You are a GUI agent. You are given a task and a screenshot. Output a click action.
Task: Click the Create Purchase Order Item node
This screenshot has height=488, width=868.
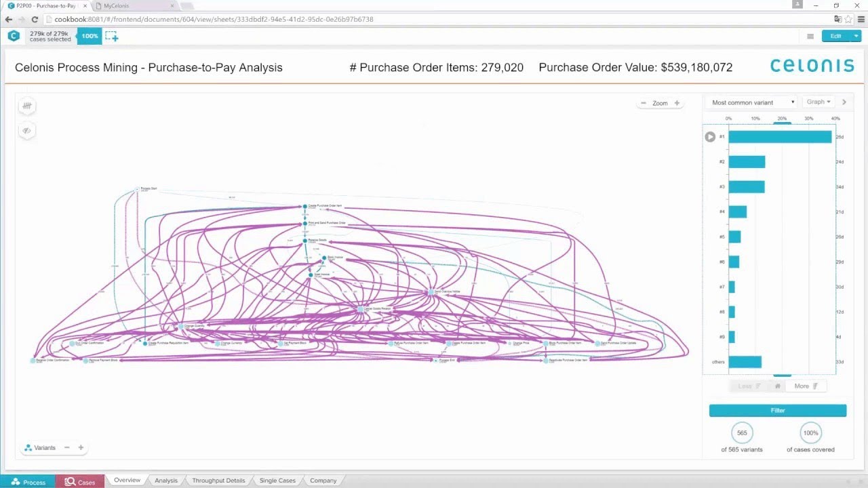point(305,206)
